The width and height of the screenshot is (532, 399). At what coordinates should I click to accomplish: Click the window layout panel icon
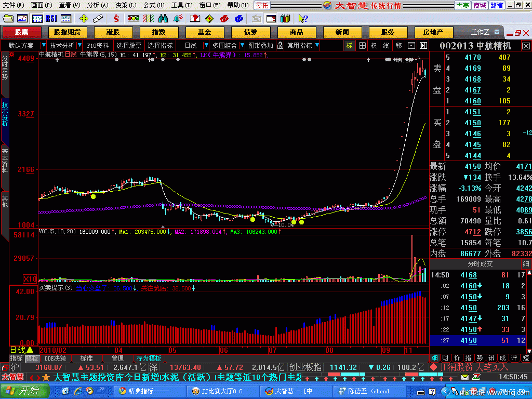[271, 18]
